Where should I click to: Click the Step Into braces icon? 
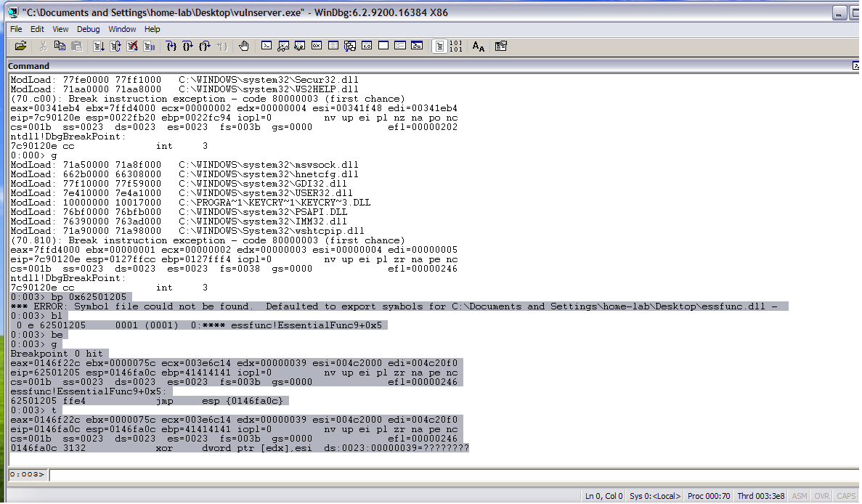click(x=171, y=46)
